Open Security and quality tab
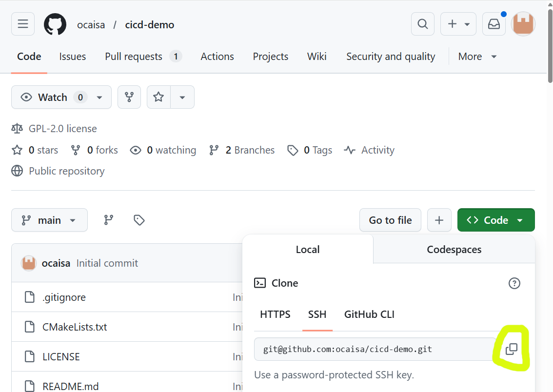553x392 pixels. click(x=391, y=57)
